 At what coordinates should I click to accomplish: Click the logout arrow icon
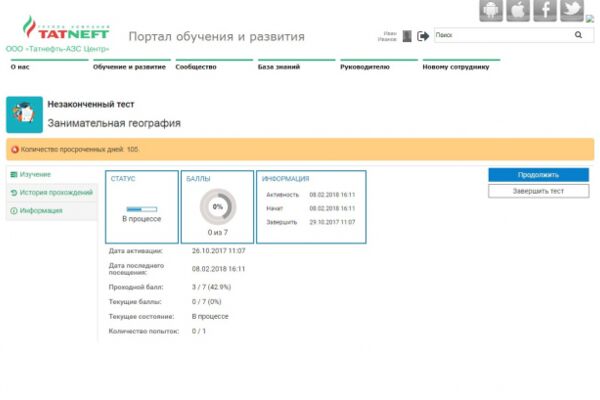(423, 36)
